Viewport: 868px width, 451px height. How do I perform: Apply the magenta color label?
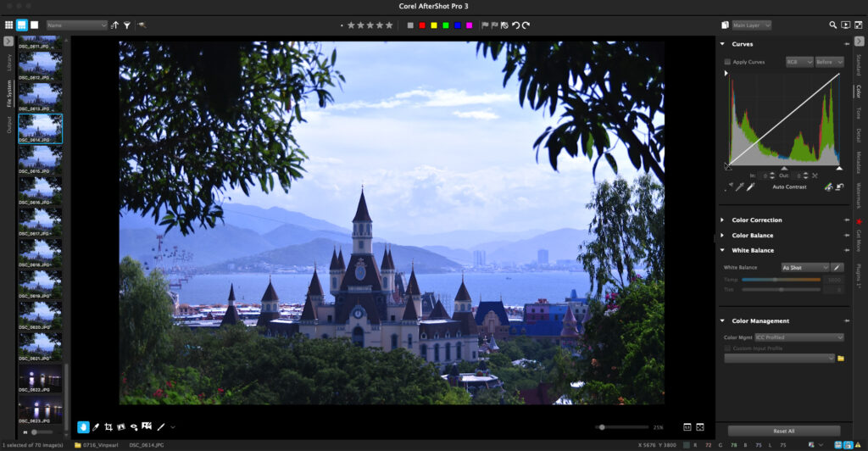pos(470,25)
